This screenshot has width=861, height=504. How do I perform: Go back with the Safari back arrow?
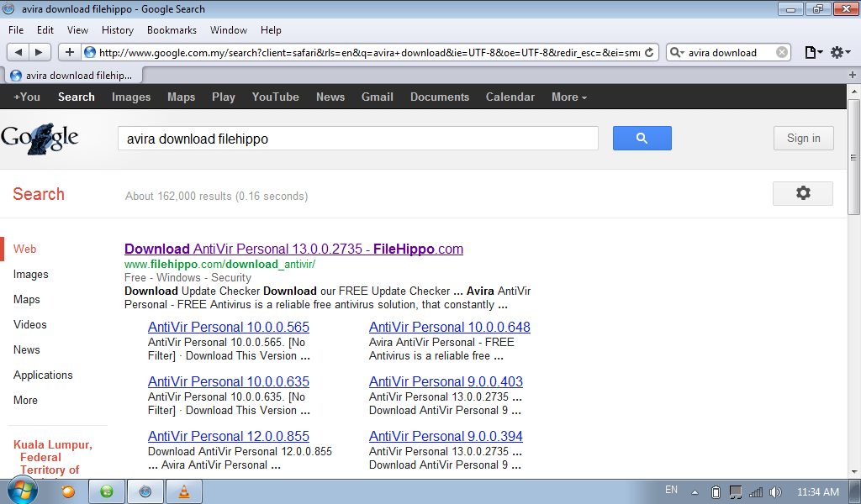pos(18,52)
